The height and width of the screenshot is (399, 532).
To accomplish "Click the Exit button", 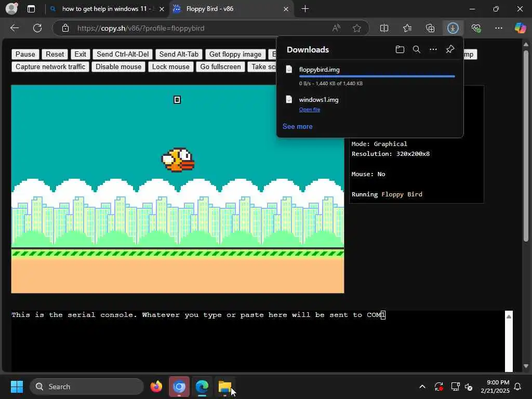I will coord(81,54).
